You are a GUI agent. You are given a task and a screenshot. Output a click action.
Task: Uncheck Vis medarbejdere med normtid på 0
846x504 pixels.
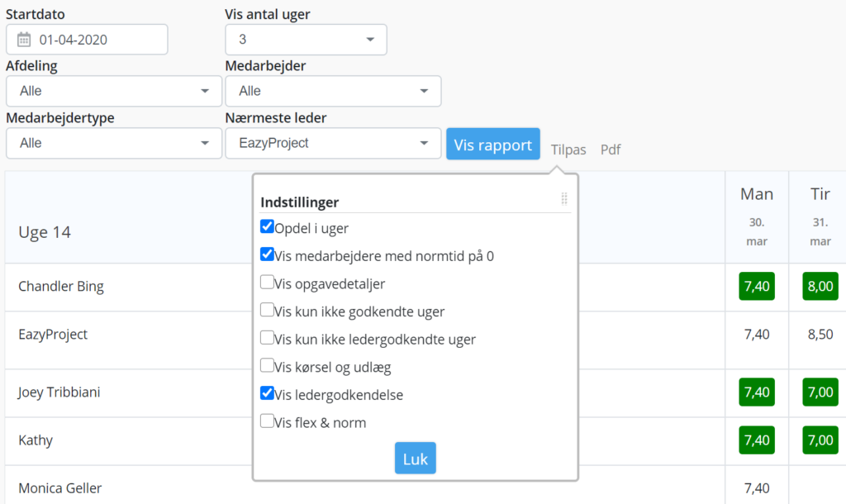point(267,255)
